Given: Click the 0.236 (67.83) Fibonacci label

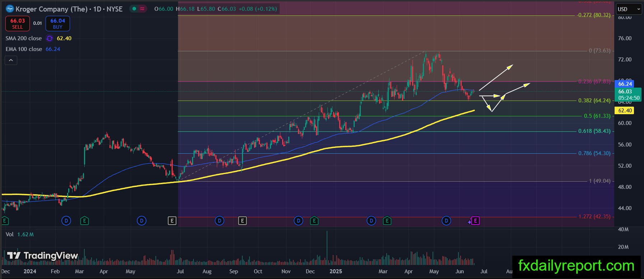Looking at the screenshot, I should click(x=594, y=82).
